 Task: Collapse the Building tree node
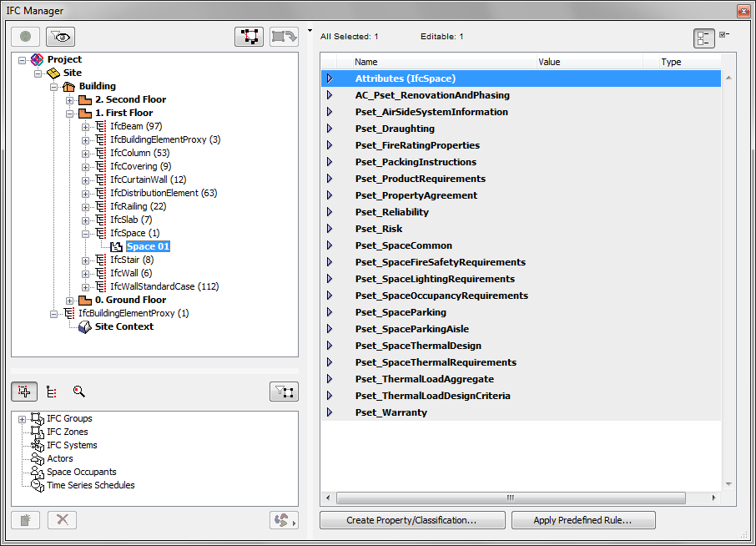[54, 87]
